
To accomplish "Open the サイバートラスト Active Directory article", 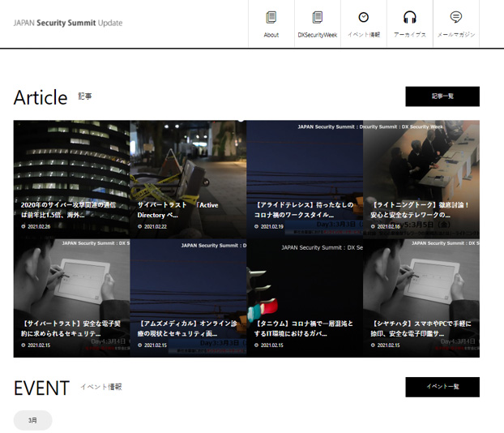I will [x=188, y=178].
